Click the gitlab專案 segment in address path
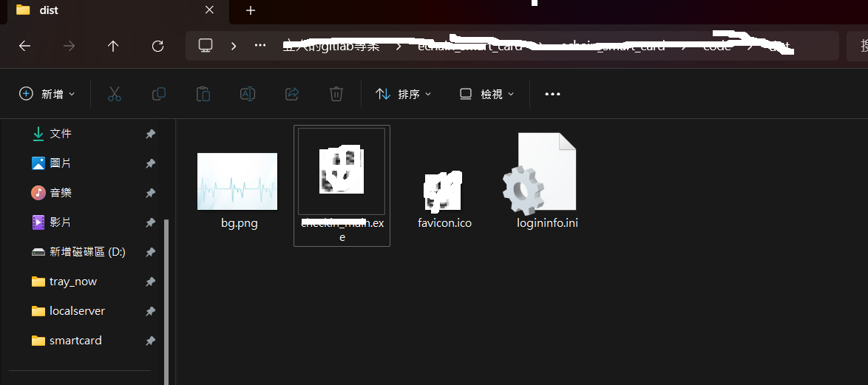 coord(331,47)
